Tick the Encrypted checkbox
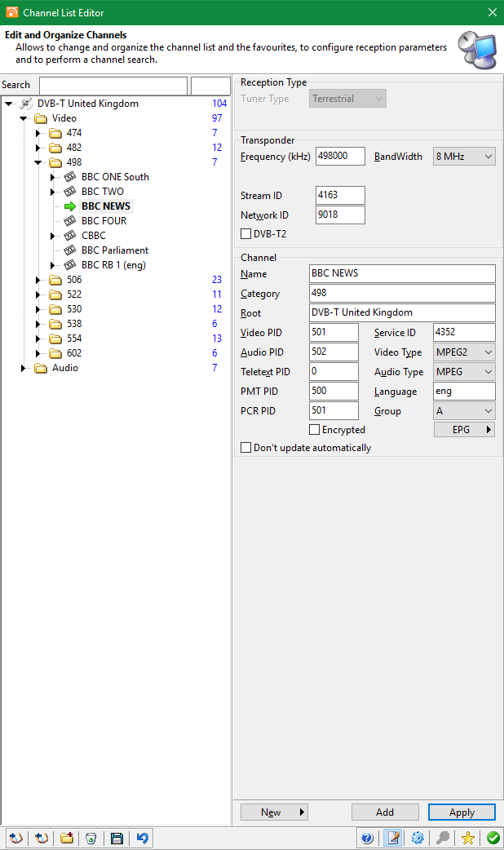This screenshot has width=504, height=850. [x=315, y=430]
